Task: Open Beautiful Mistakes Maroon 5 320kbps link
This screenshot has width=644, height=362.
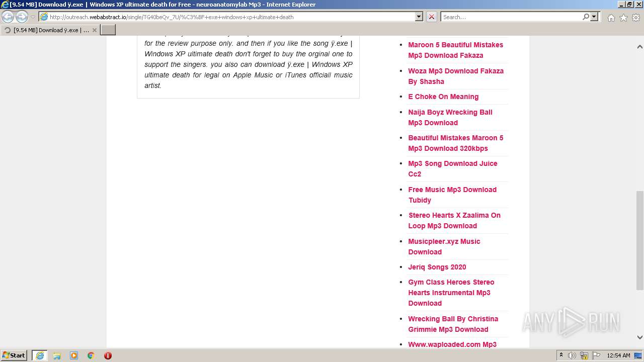Action: pos(455,143)
